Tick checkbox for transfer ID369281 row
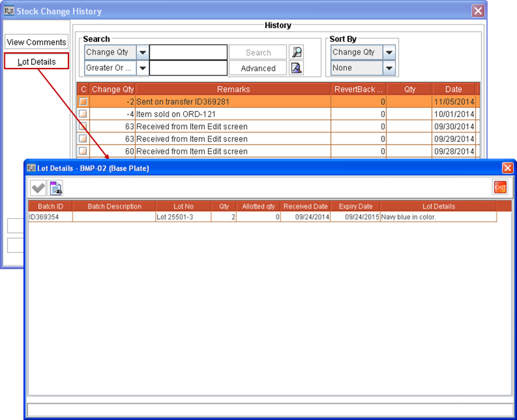 pyautogui.click(x=83, y=102)
